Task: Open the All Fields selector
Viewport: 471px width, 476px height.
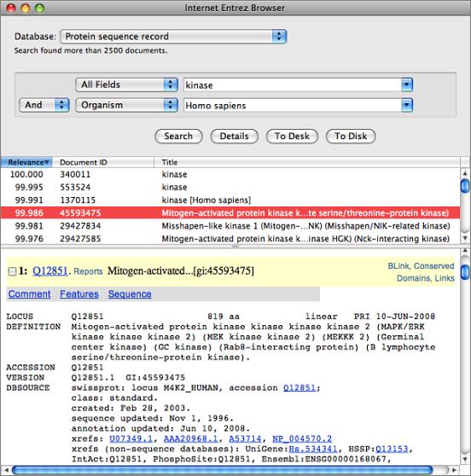Action: point(126,84)
